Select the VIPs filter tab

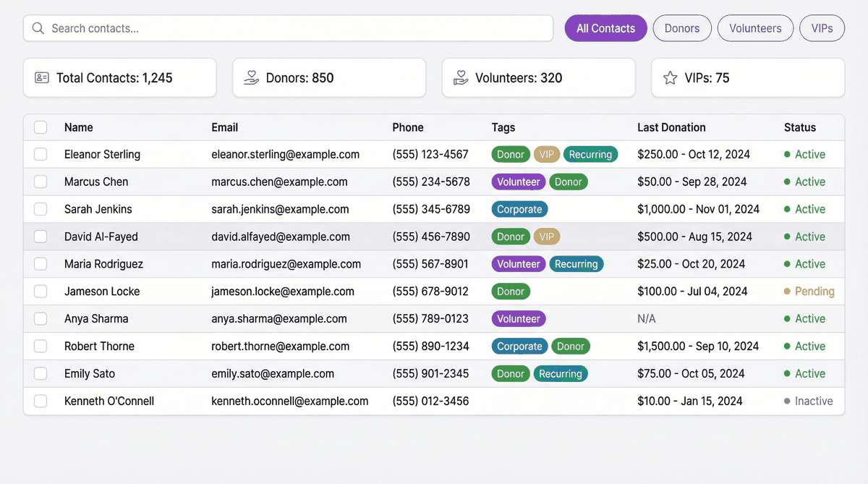tap(822, 27)
